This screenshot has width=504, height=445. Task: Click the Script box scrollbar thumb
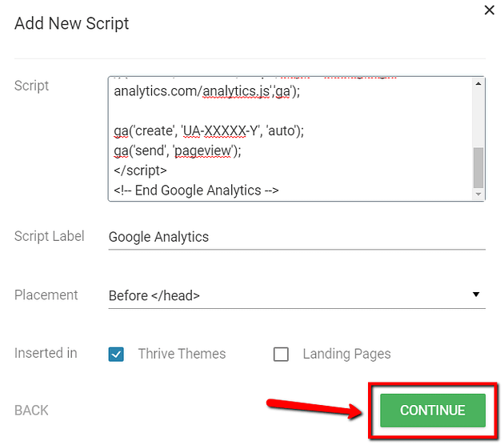(478, 167)
